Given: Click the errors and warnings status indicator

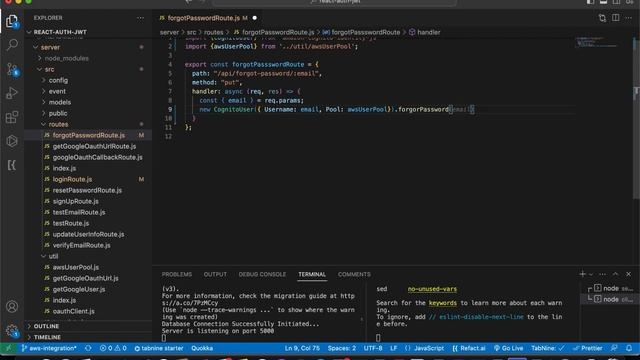Looking at the screenshot, I should point(113,348).
